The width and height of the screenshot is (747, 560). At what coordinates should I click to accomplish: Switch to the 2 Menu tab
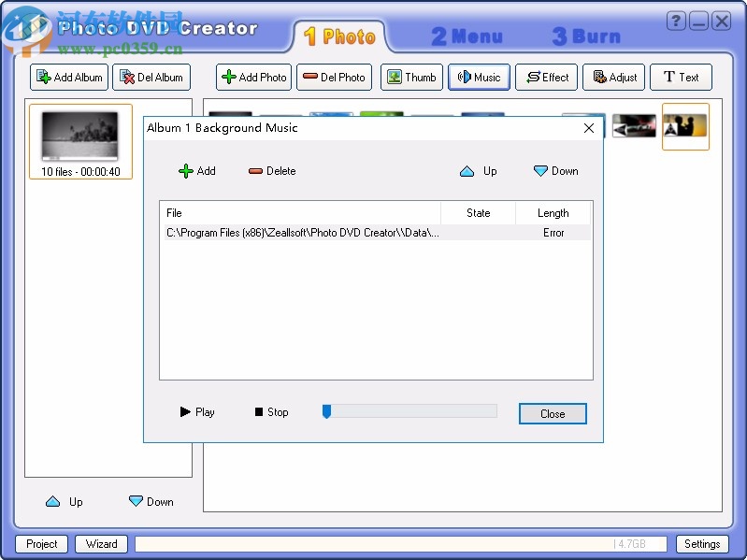pyautogui.click(x=467, y=36)
